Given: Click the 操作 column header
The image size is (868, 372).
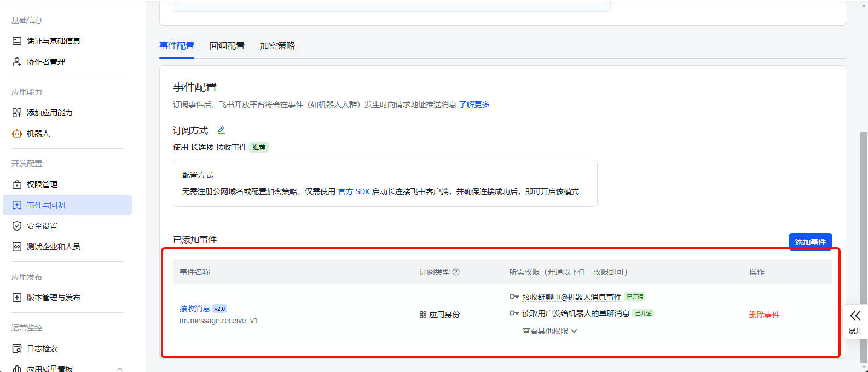Looking at the screenshot, I should click(x=757, y=272).
